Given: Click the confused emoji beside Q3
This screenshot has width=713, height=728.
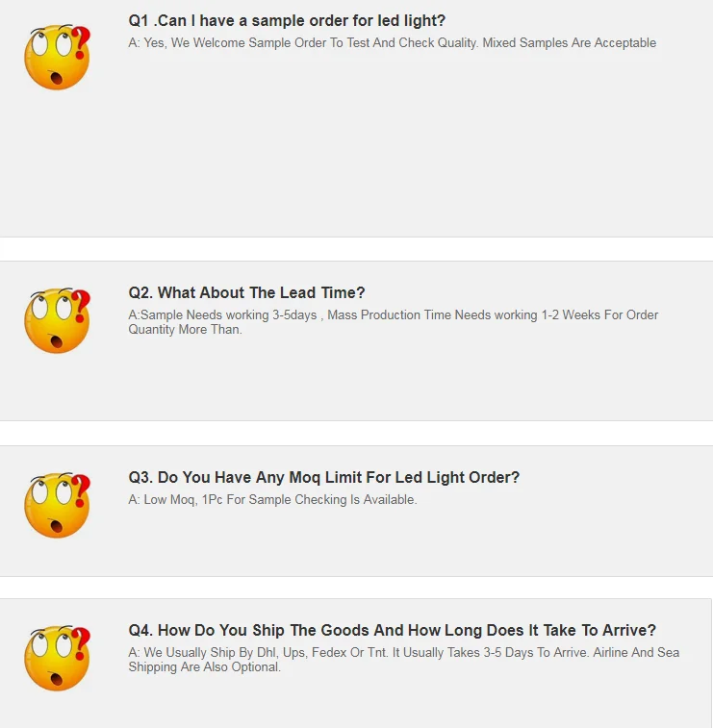Looking at the screenshot, I should (x=57, y=505).
